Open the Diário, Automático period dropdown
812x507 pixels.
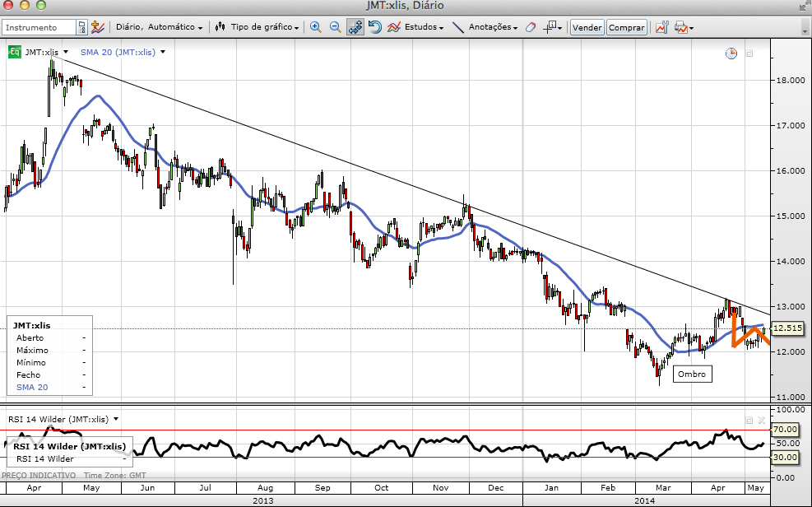coord(159,27)
